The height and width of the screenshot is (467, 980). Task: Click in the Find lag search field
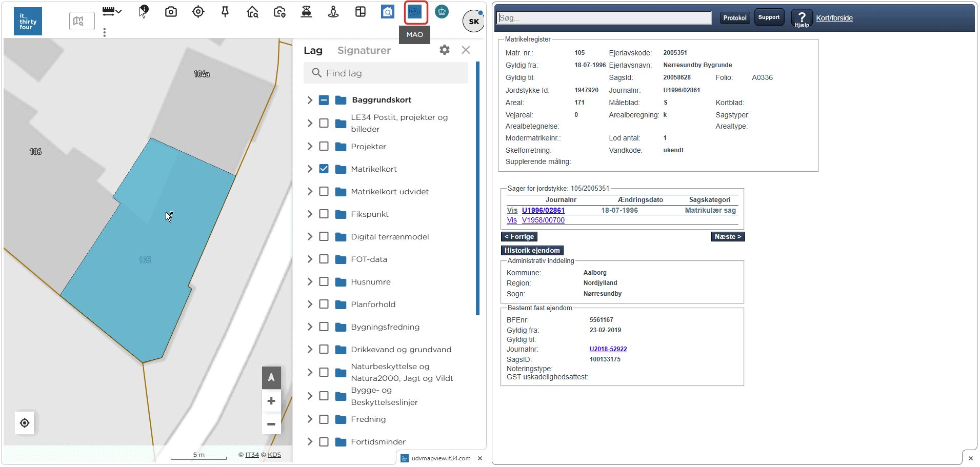386,73
